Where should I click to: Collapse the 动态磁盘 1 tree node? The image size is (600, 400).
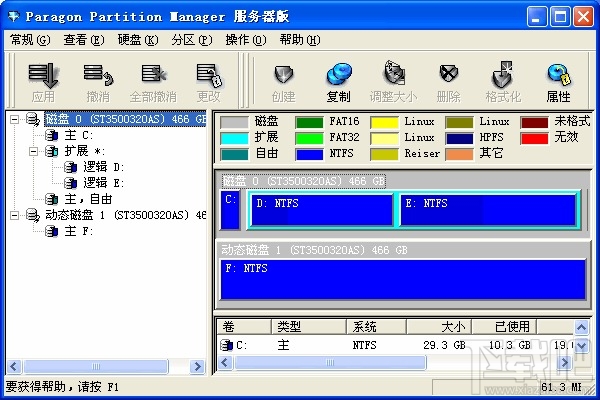coord(15,215)
